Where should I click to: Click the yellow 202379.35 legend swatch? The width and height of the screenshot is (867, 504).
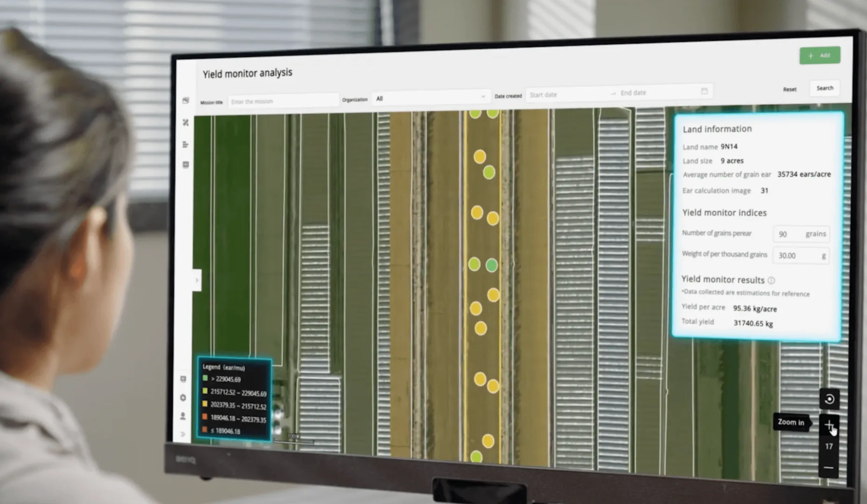tap(205, 404)
